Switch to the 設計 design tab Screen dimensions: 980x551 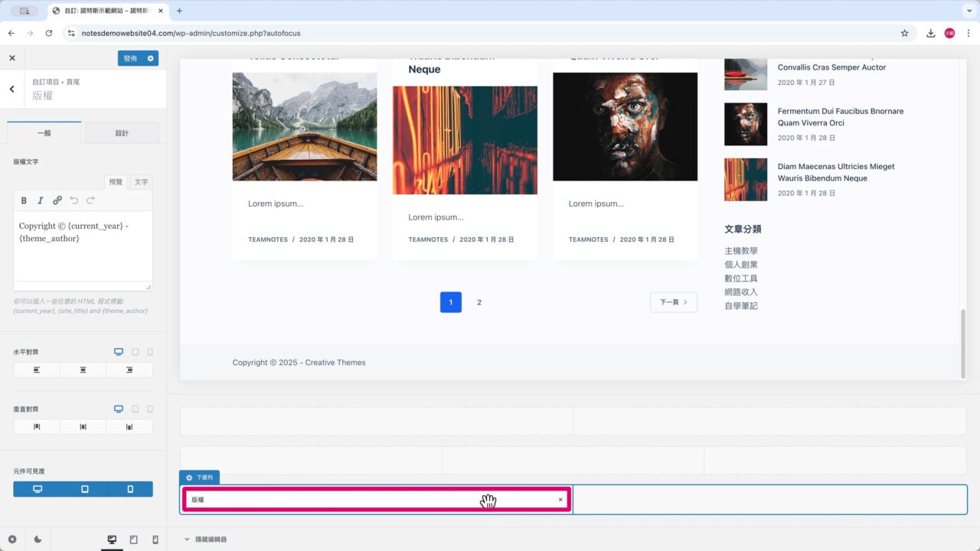coord(122,133)
